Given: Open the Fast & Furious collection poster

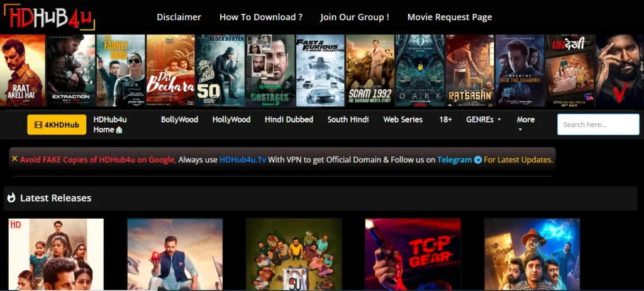Looking at the screenshot, I should [320, 70].
